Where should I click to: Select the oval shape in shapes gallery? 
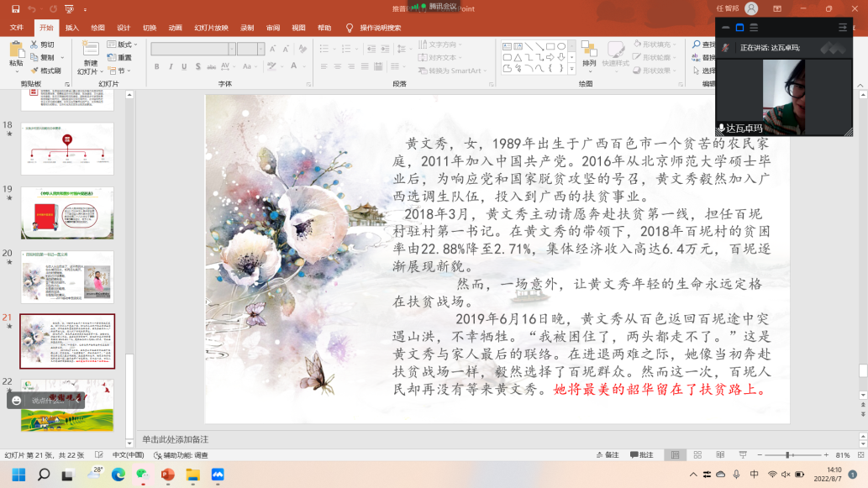(560, 46)
